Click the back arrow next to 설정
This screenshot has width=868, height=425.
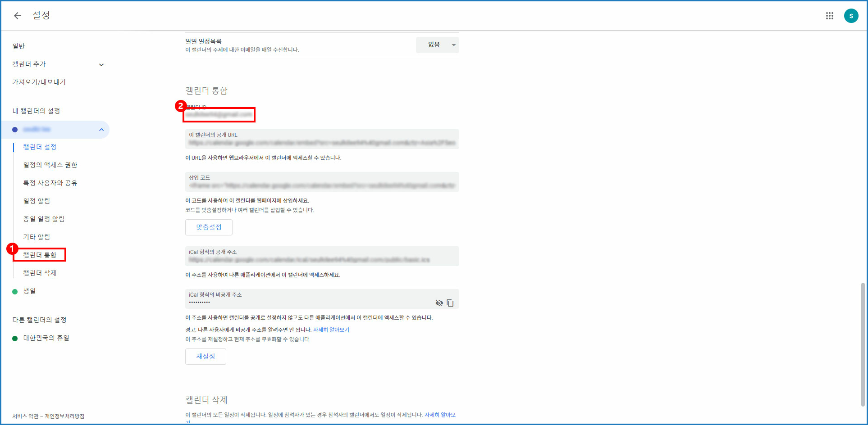tap(18, 16)
